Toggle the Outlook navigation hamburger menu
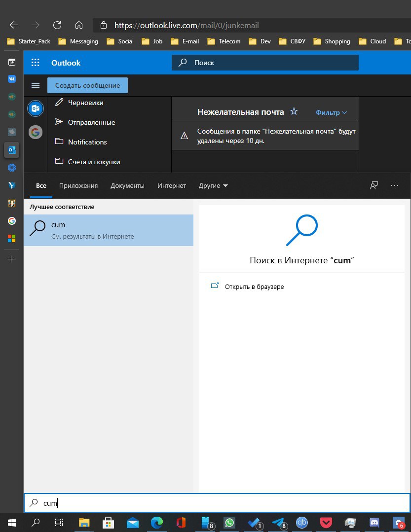 point(36,85)
